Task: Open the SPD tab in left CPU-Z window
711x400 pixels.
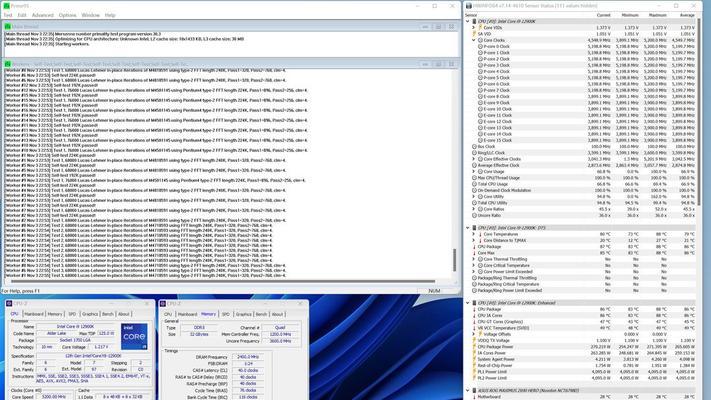Action: (x=72, y=314)
